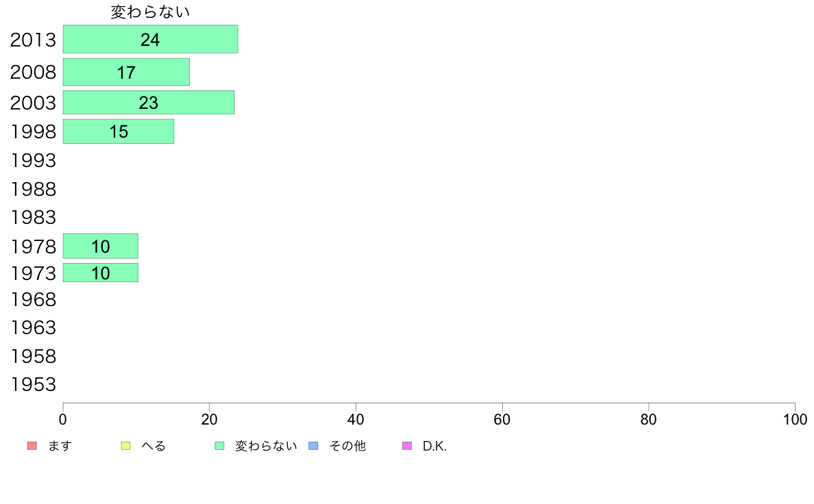Click the magenta D.K. legend swatch

click(407, 446)
